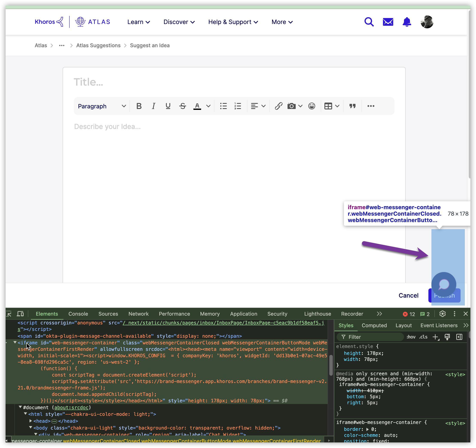Switch to the Console tab

(x=78, y=314)
